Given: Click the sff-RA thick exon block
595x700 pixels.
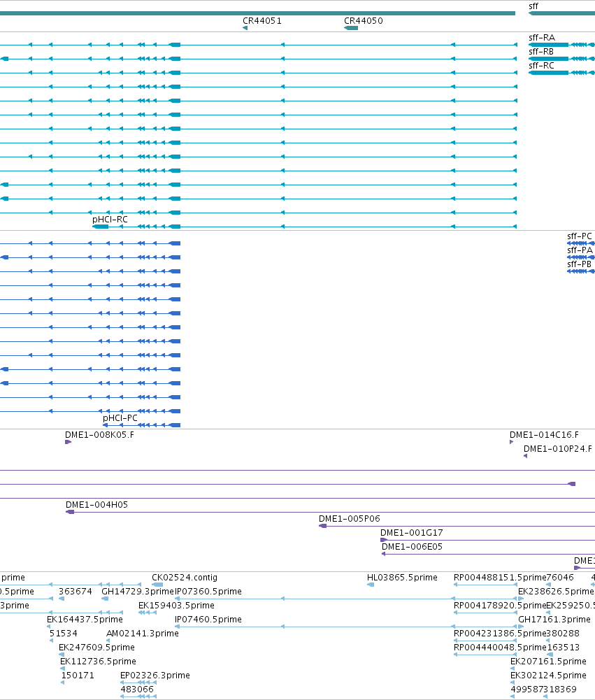Looking at the screenshot, I should coord(549,45).
